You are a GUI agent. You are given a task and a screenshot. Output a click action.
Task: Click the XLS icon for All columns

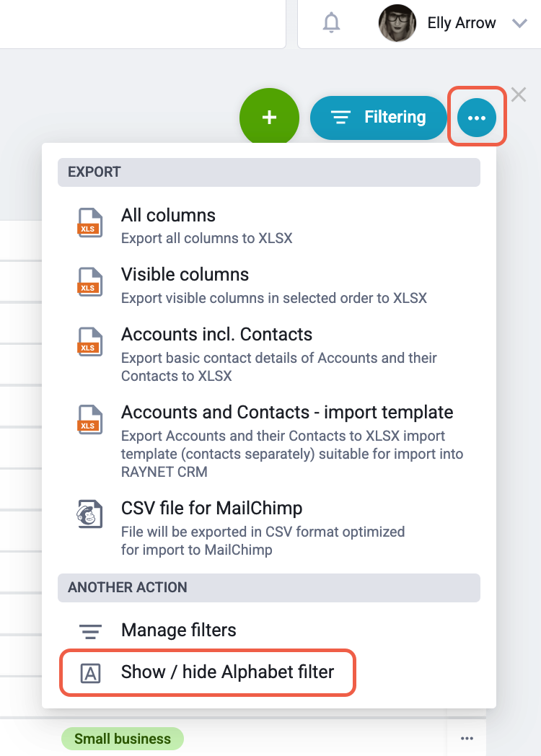click(90, 223)
